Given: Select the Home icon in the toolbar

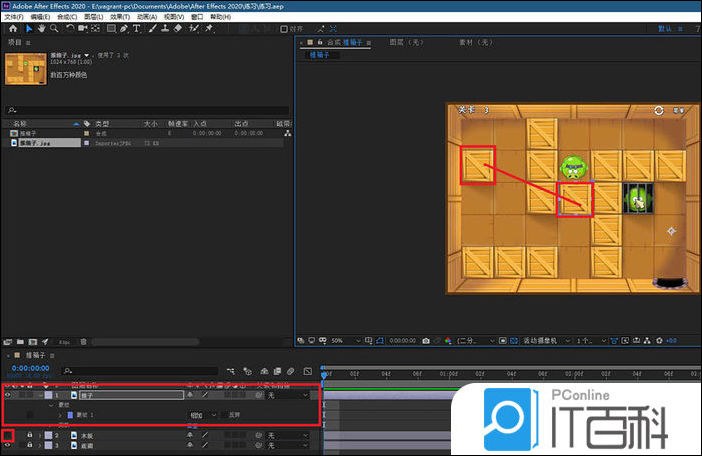Looking at the screenshot, I should 11,28.
